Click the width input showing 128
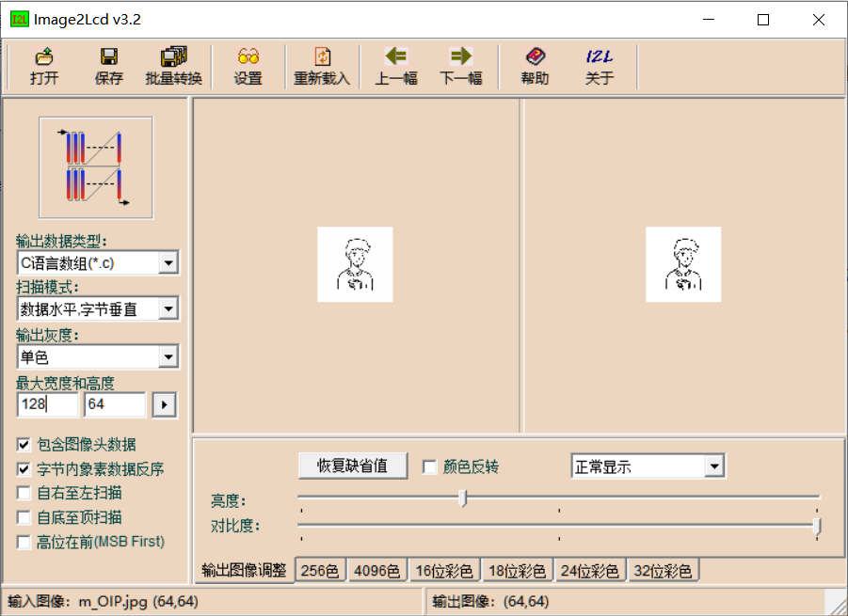The image size is (848, 616). [x=46, y=404]
